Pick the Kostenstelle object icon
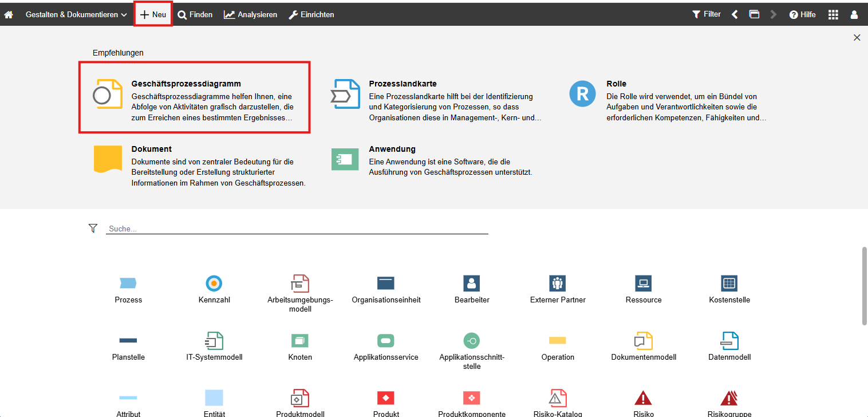This screenshot has height=417, width=868. 729,283
